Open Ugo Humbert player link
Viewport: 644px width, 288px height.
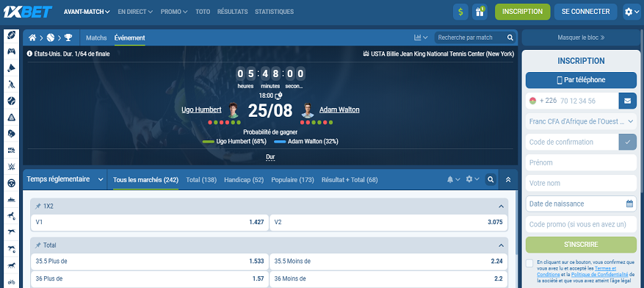[201, 109]
